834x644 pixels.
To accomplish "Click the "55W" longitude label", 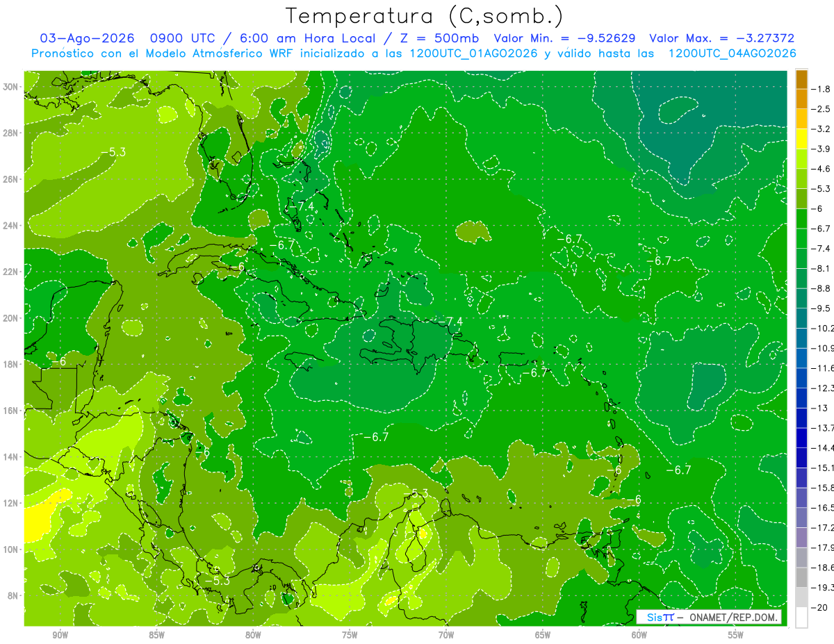I will tap(736, 636).
